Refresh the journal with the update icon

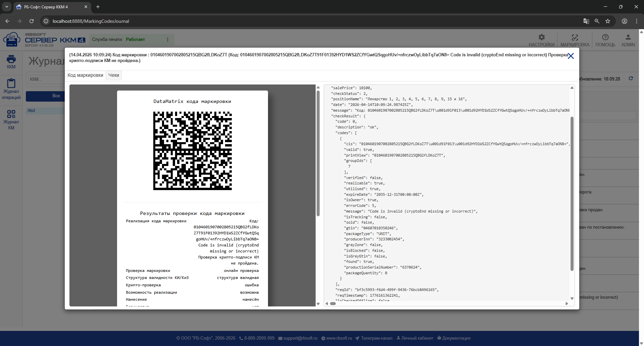pyautogui.click(x=631, y=78)
